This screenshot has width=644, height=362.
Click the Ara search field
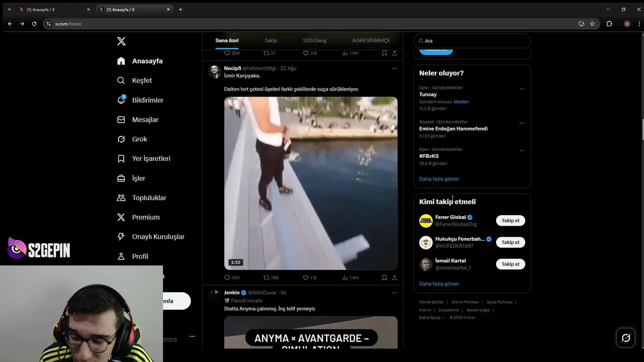(472, 41)
